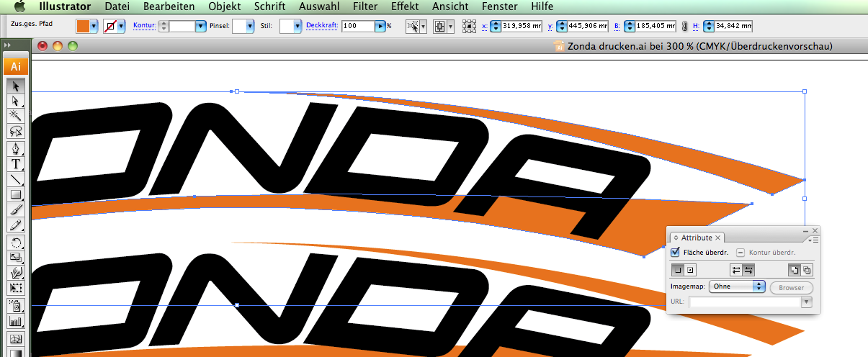This screenshot has width=868, height=357.
Task: Select the Pen tool in toolbox
Action: (16, 148)
